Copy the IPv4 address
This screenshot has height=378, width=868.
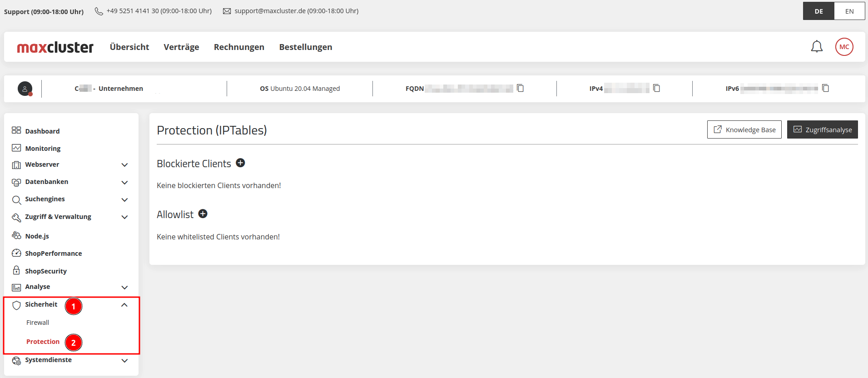coord(656,88)
